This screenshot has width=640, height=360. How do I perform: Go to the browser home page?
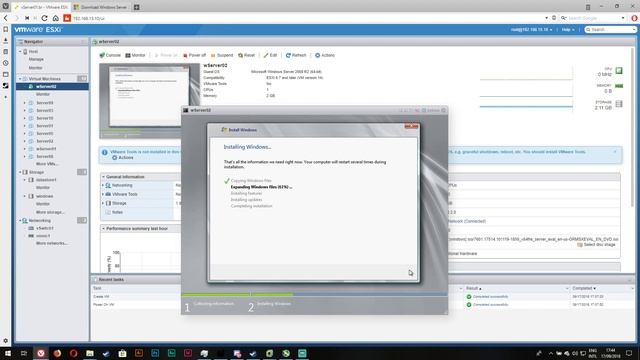coord(56,18)
